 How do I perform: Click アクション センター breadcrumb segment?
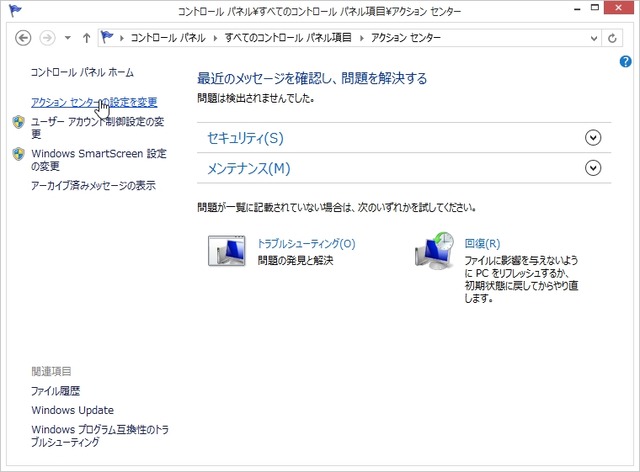pos(406,38)
